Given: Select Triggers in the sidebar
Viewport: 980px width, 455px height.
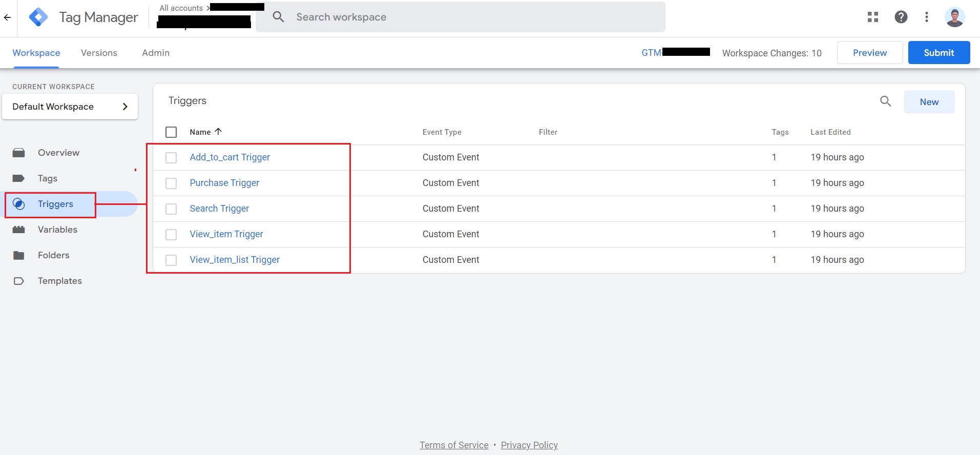Looking at the screenshot, I should pos(55,204).
